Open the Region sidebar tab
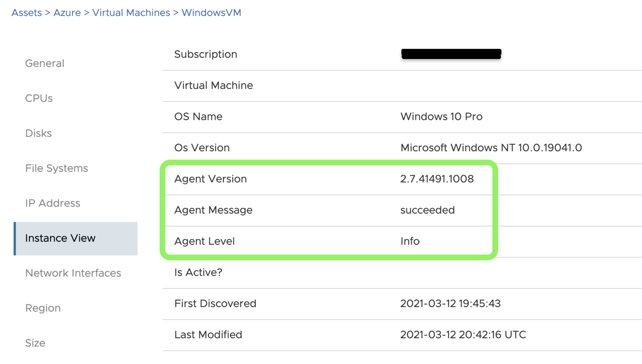 point(43,308)
